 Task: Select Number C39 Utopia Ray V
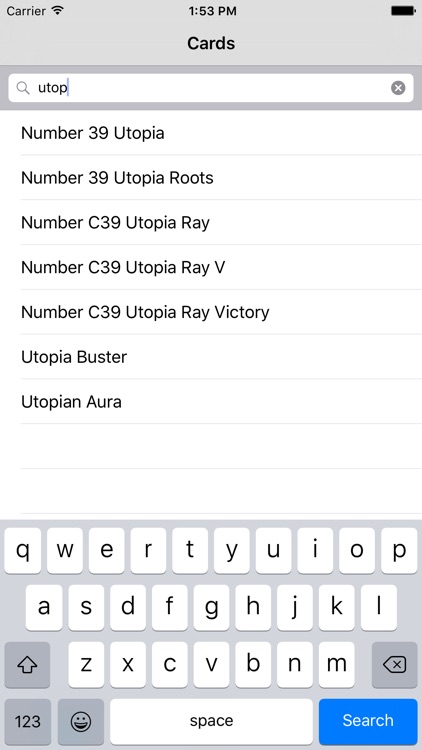pyautogui.click(x=211, y=267)
